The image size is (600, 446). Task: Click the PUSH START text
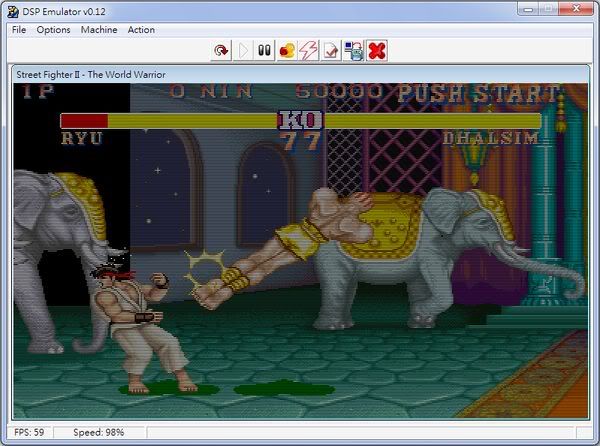(478, 93)
